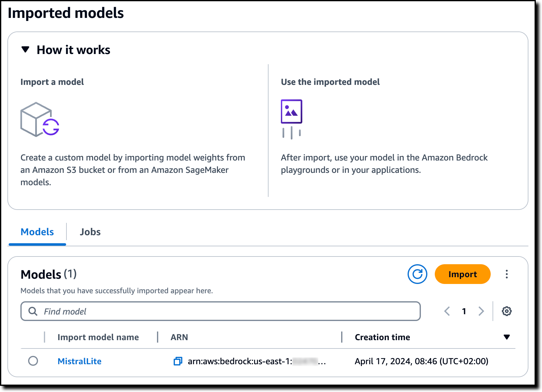Click the next page arrow in pagination
This screenshot has height=392, width=542.
[481, 311]
